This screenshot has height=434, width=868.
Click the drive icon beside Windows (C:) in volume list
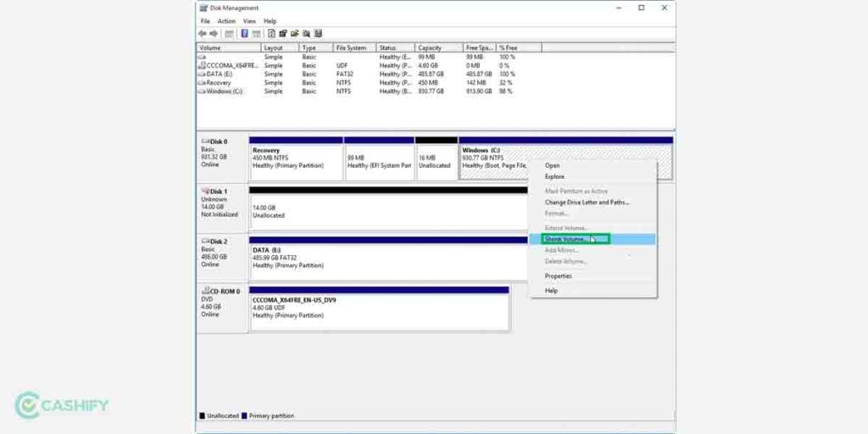point(202,92)
